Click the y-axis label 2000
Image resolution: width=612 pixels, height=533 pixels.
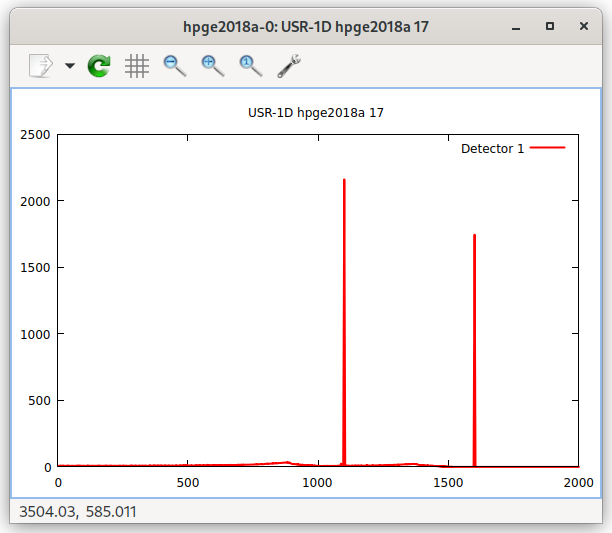35,201
